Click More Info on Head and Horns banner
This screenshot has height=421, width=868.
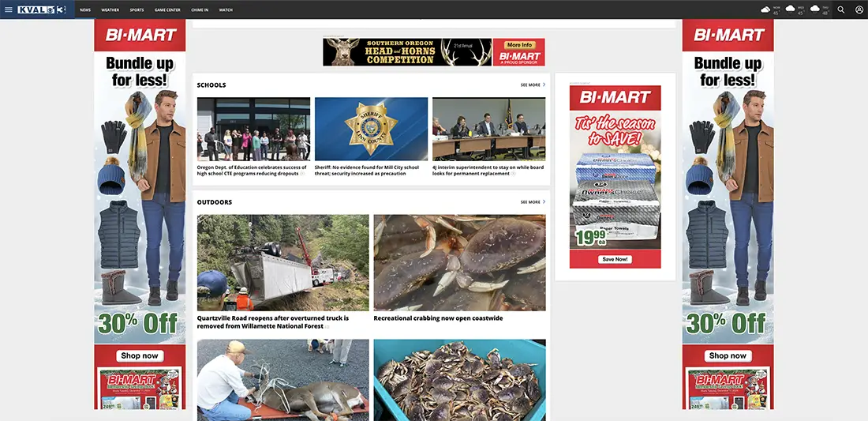[518, 45]
